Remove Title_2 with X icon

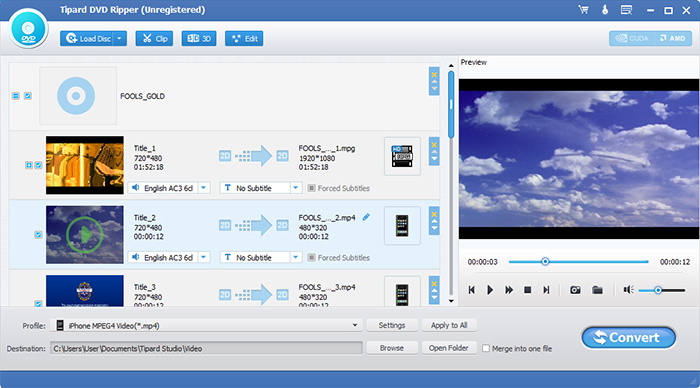434,214
